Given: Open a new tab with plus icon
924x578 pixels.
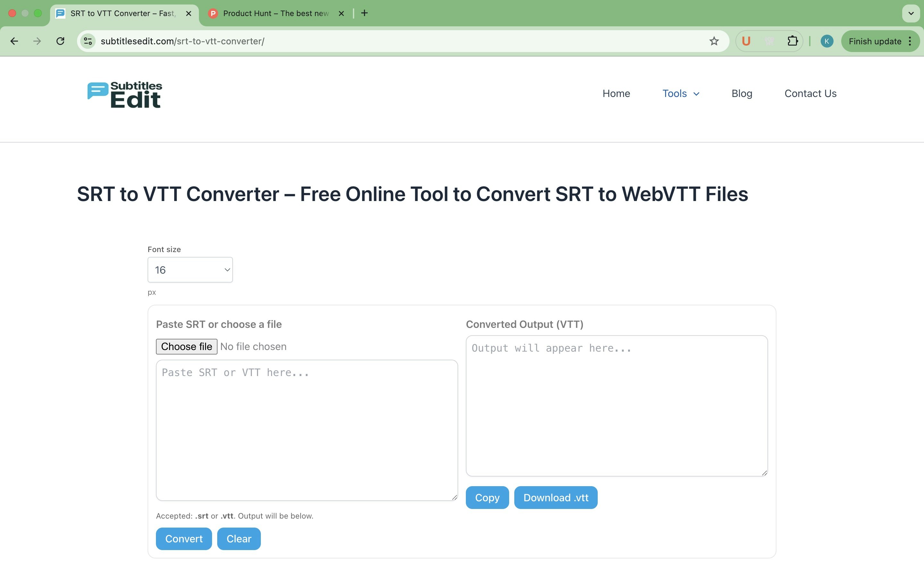Looking at the screenshot, I should [x=364, y=13].
